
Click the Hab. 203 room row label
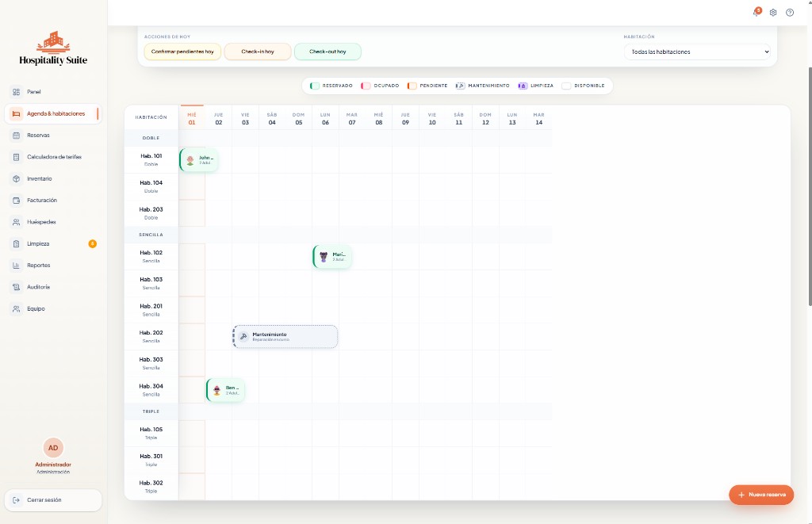[151, 213]
